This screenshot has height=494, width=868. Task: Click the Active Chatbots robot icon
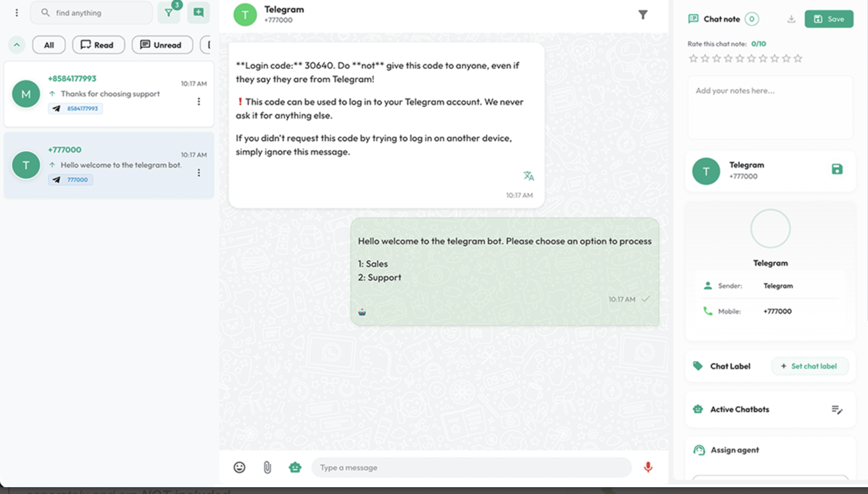[698, 409]
